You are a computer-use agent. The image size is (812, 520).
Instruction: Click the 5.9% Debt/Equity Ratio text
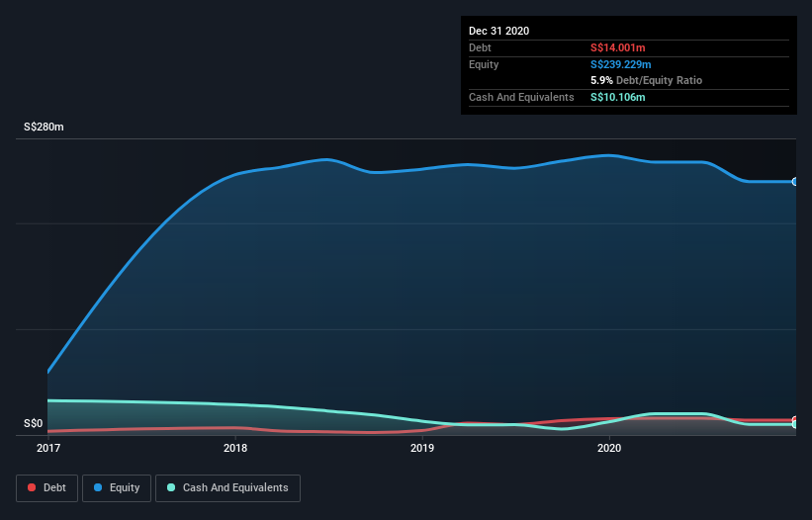tap(646, 80)
